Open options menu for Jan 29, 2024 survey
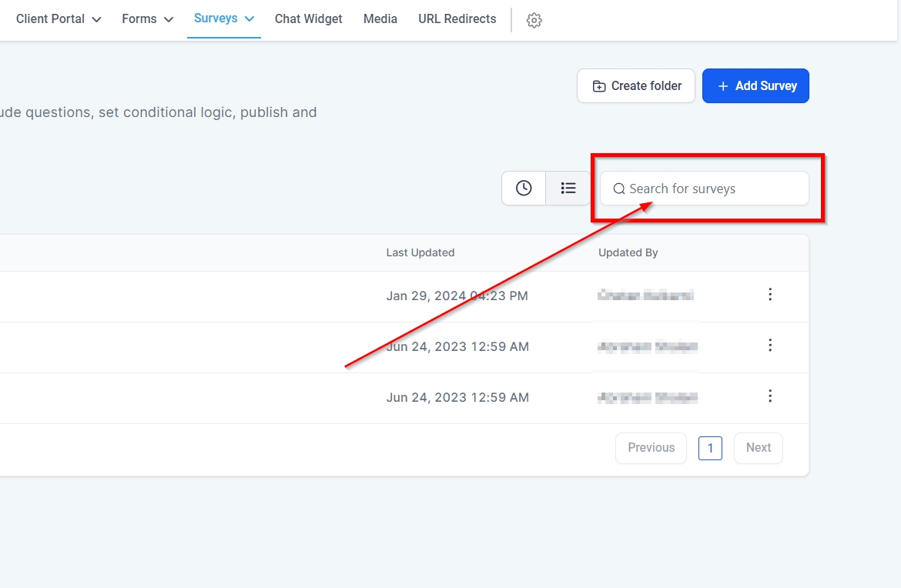The image size is (901, 588). (769, 295)
